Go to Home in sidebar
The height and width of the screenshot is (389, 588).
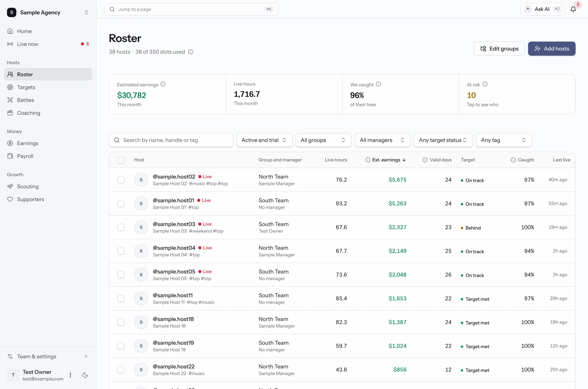point(48,31)
